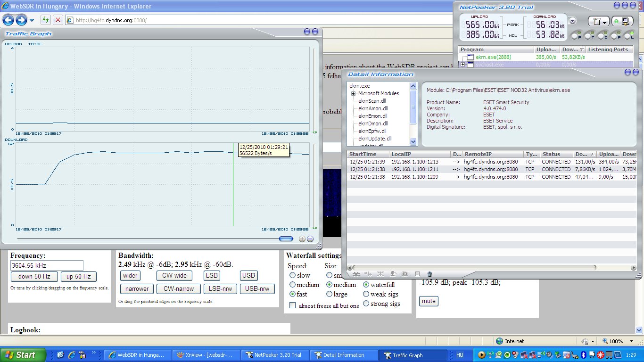644x362 pixels.
Task: Sort by Listening Ports column
Action: (x=610, y=49)
